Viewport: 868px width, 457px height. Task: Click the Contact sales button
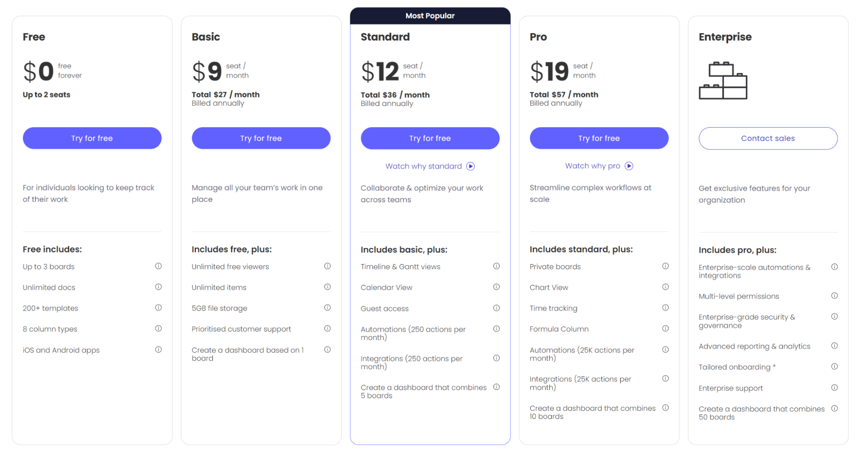tap(768, 138)
